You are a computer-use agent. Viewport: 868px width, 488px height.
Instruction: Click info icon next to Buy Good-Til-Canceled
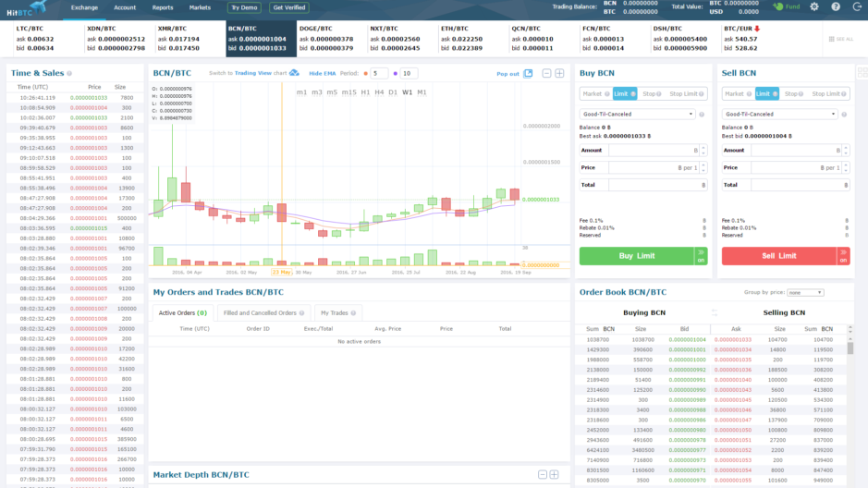pyautogui.click(x=702, y=115)
